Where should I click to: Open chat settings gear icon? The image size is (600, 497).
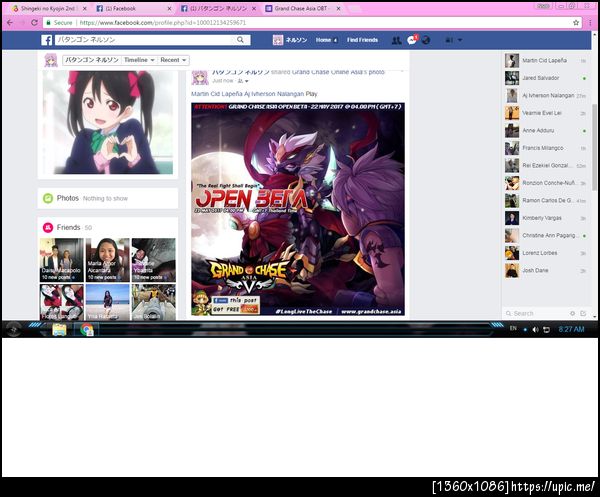572,313
